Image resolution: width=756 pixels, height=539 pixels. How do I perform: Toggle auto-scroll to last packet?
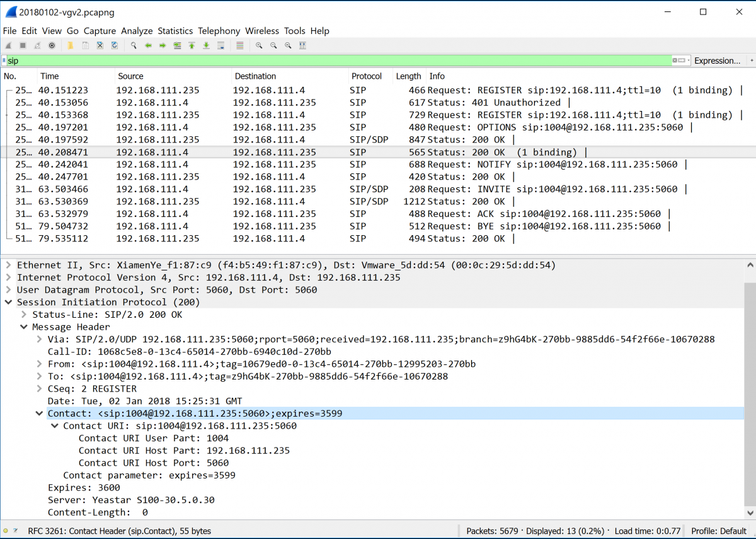pyautogui.click(x=220, y=45)
